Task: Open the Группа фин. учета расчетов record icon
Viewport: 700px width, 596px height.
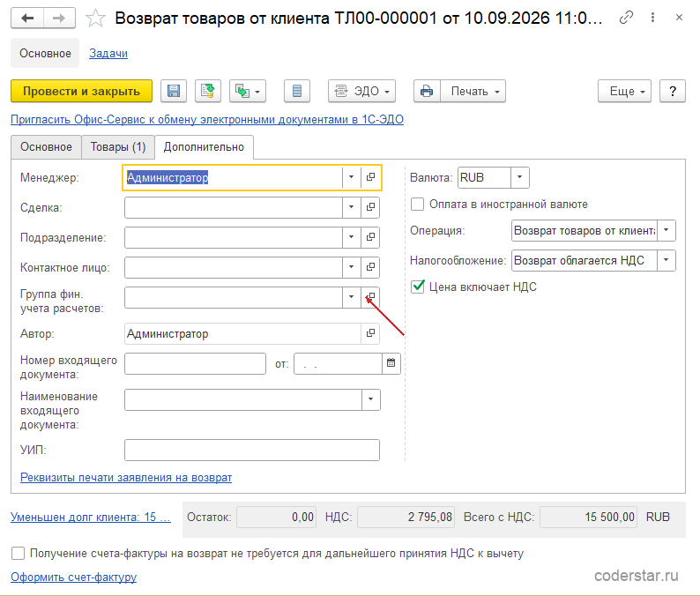Action: pos(370,297)
